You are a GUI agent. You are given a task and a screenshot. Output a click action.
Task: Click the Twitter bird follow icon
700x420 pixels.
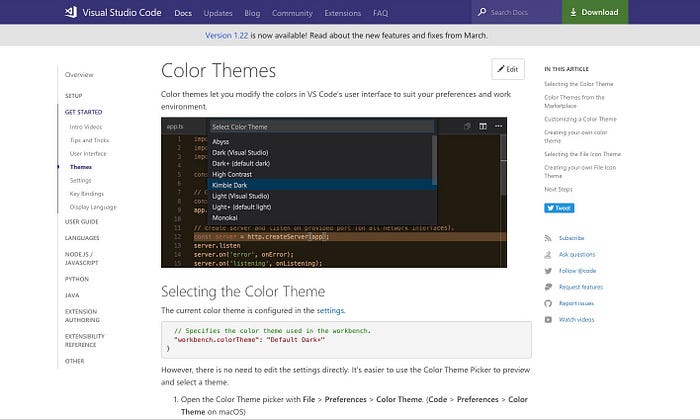[548, 270]
